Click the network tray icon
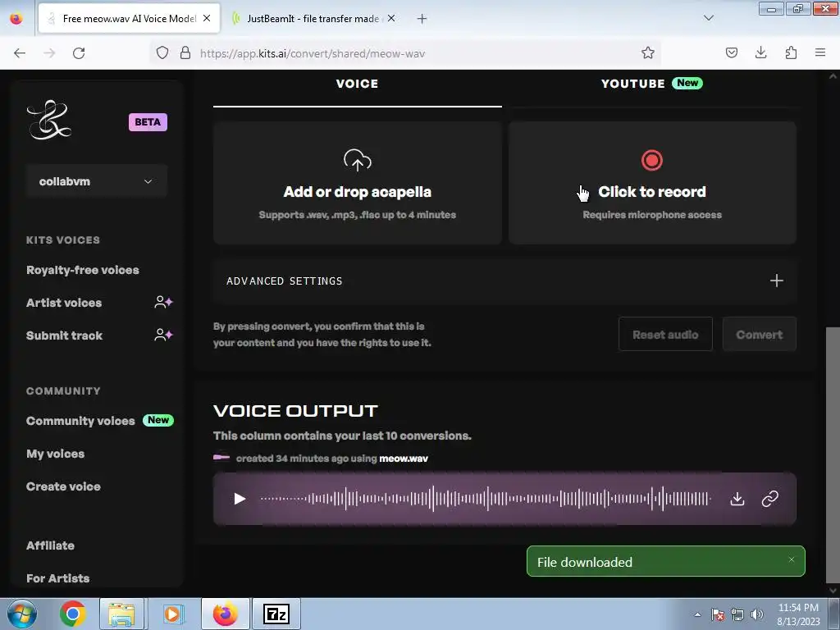The width and height of the screenshot is (840, 630). (737, 614)
